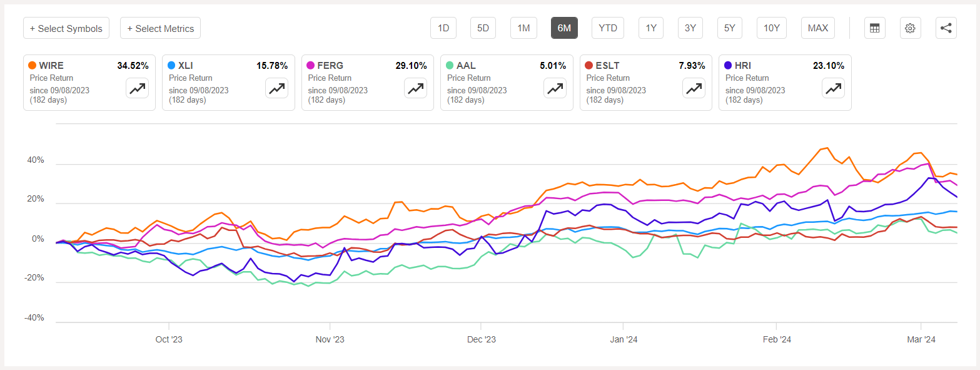Viewport: 980px width, 370px height.
Task: Click the MAX range button
Action: (817, 28)
